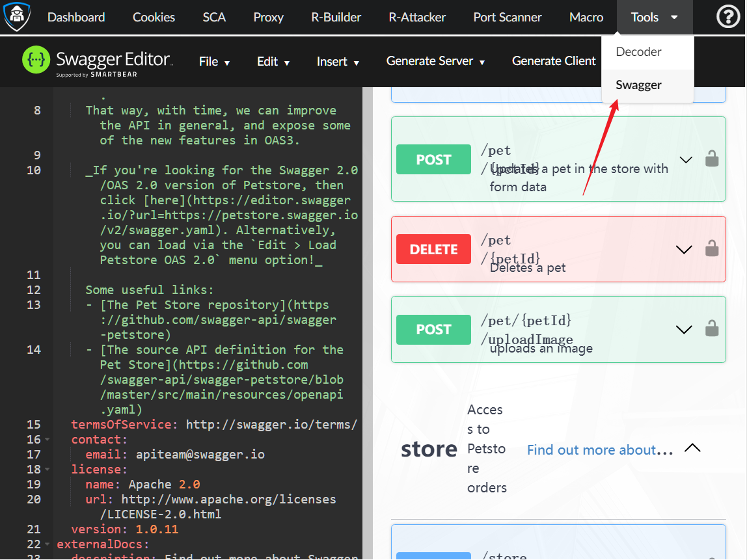Open the Generate Server dropdown
Viewport: 747px width, 560px height.
coord(435,61)
